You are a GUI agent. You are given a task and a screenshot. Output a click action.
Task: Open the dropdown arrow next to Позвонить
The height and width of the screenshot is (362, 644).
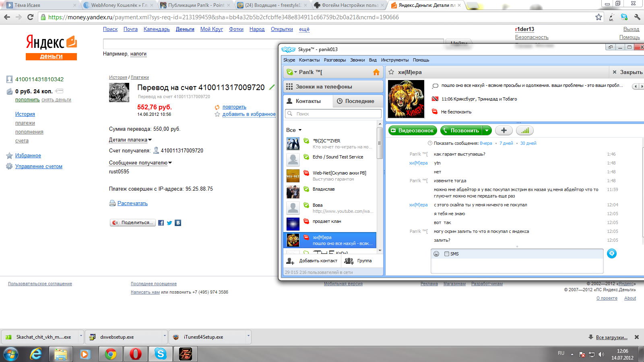coord(487,130)
